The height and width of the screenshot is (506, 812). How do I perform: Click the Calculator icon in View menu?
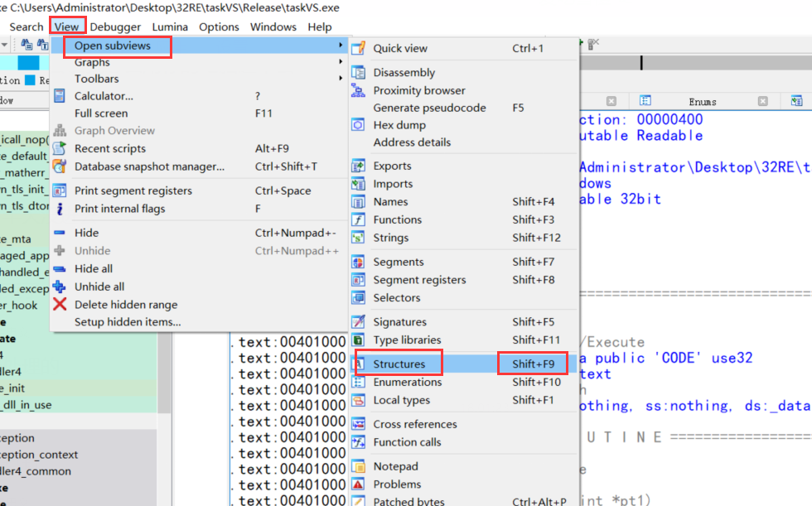pyautogui.click(x=60, y=96)
